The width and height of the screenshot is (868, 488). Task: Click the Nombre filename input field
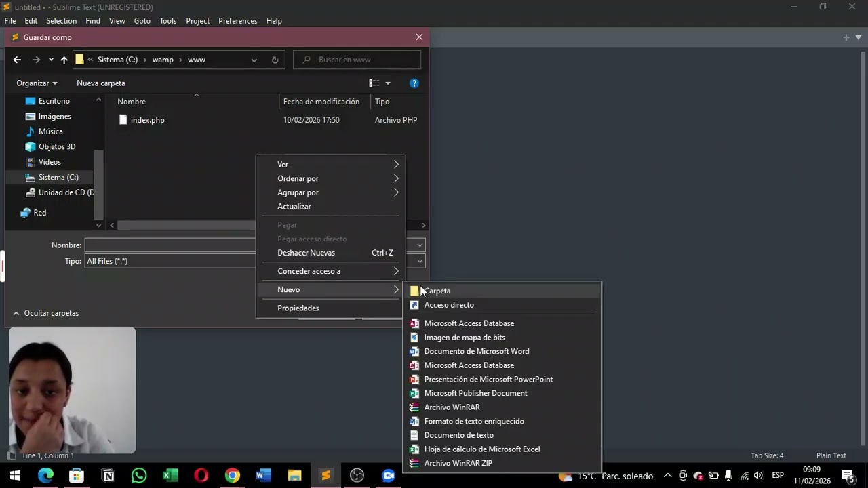tap(170, 245)
